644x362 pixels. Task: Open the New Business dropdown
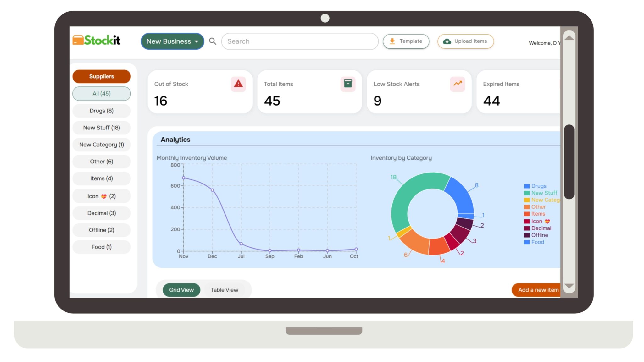pos(172,41)
